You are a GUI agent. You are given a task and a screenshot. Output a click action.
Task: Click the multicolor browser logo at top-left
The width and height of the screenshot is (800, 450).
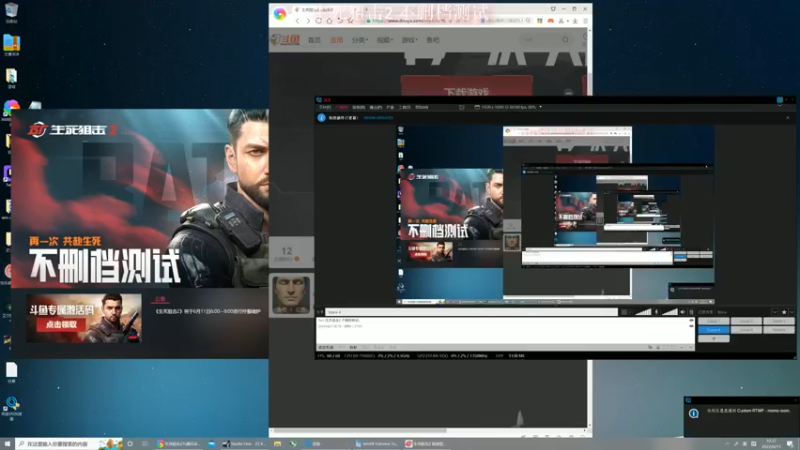[280, 14]
